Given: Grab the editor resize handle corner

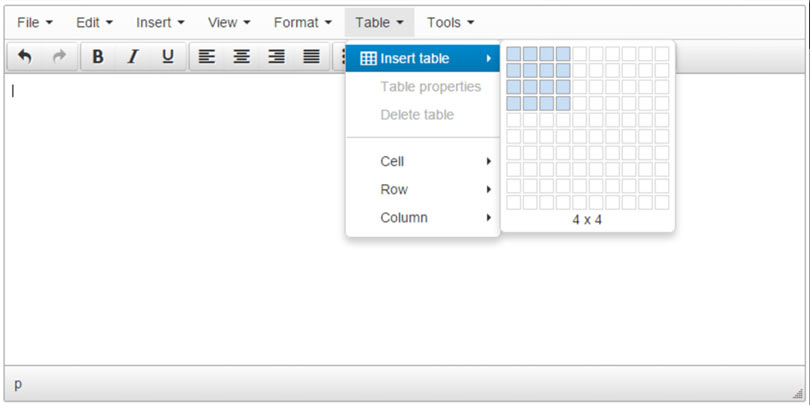Looking at the screenshot, I should (x=798, y=393).
